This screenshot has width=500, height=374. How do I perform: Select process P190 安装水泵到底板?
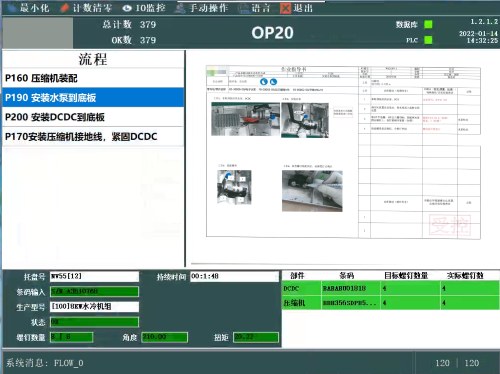[x=93, y=97]
